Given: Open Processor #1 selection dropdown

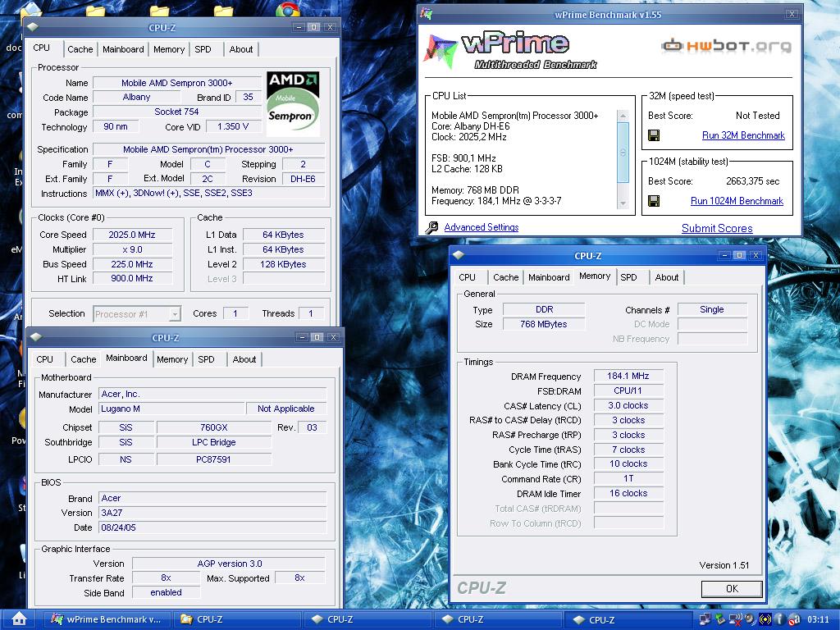Looking at the screenshot, I should [x=175, y=314].
